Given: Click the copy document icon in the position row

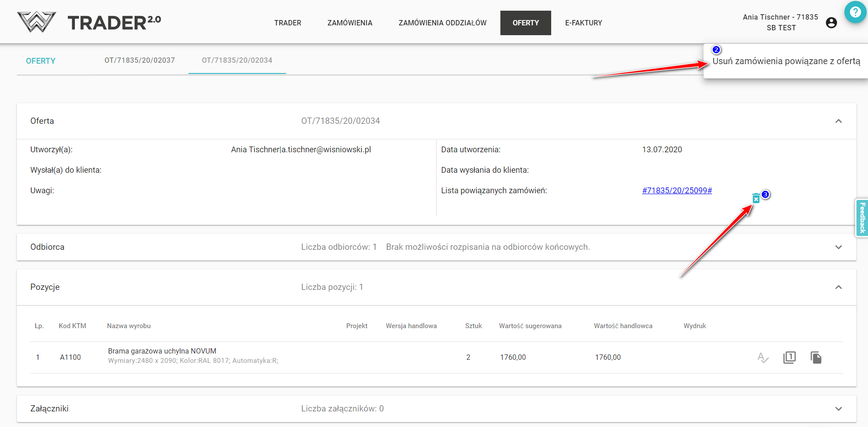Looking at the screenshot, I should point(816,358).
